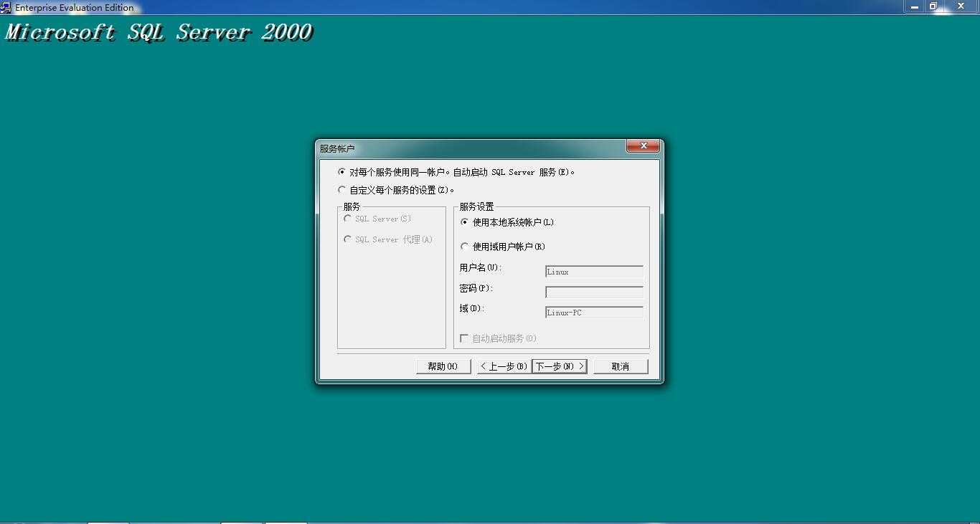Click the 服务设置 group label
The image size is (980, 524).
click(x=476, y=206)
